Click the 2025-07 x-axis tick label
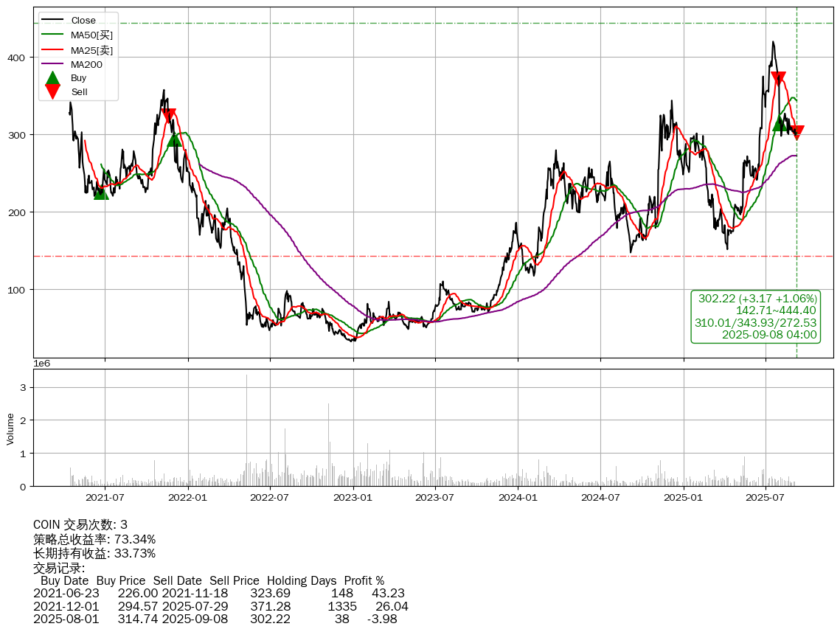This screenshot has height=632, width=840. 766,498
